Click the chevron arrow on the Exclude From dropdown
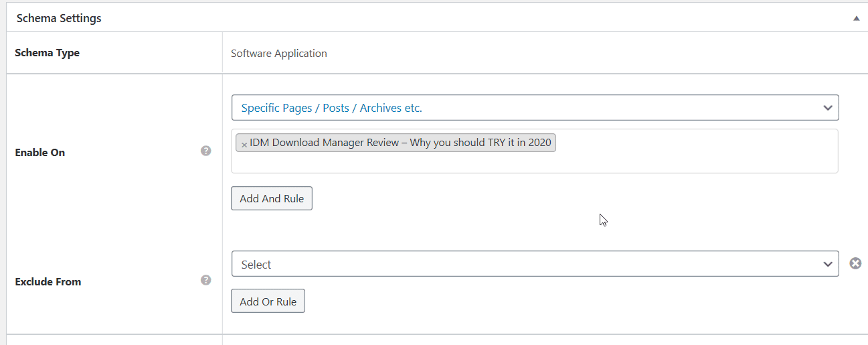Image resolution: width=868 pixels, height=345 pixels. [x=828, y=265]
